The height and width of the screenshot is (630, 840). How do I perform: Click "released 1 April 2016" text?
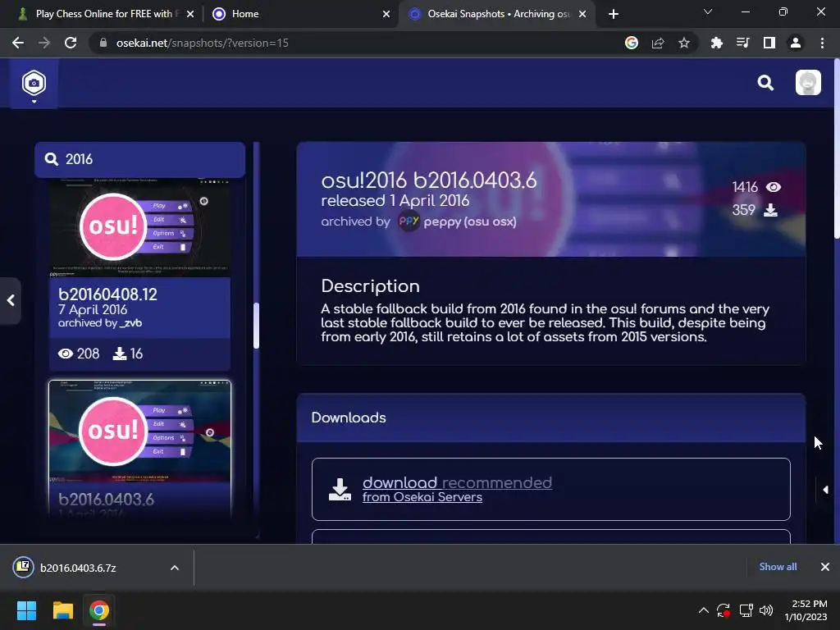click(x=395, y=200)
